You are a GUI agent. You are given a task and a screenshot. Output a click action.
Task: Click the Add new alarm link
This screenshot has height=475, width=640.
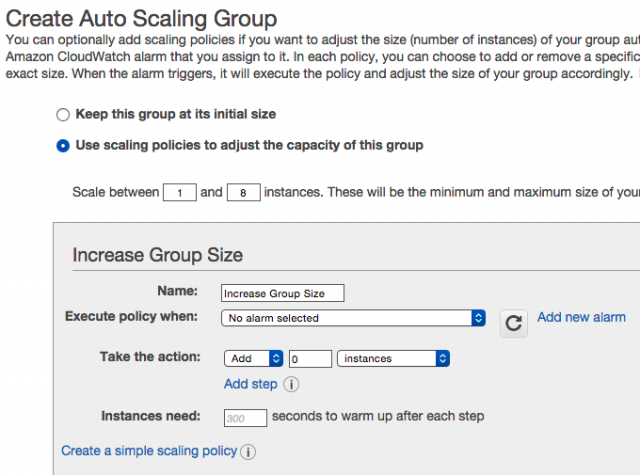tap(581, 317)
